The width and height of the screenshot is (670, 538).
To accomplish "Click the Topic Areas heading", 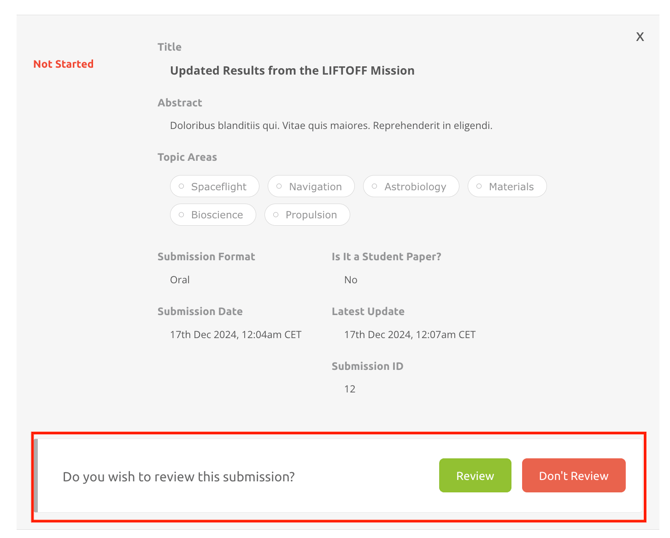I will click(187, 157).
